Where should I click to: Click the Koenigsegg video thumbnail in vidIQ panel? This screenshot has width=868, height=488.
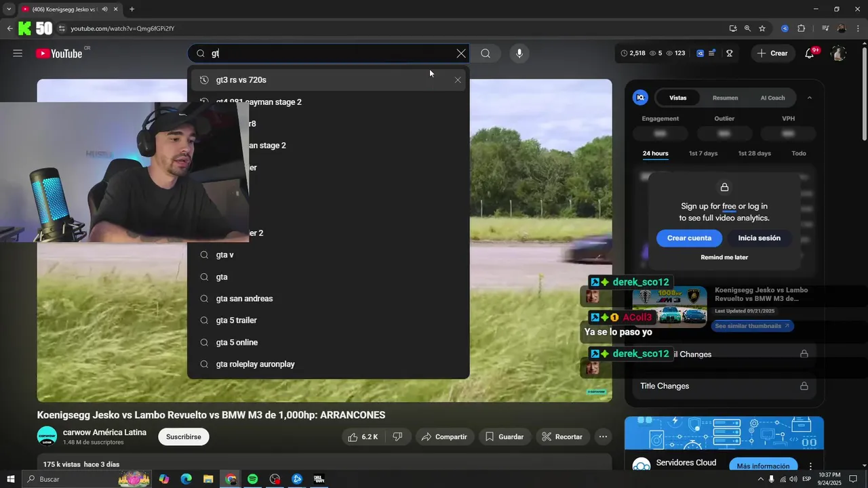click(669, 307)
